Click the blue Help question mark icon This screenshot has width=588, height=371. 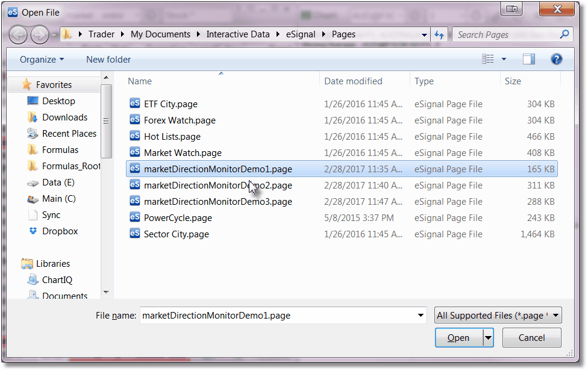pyautogui.click(x=557, y=59)
